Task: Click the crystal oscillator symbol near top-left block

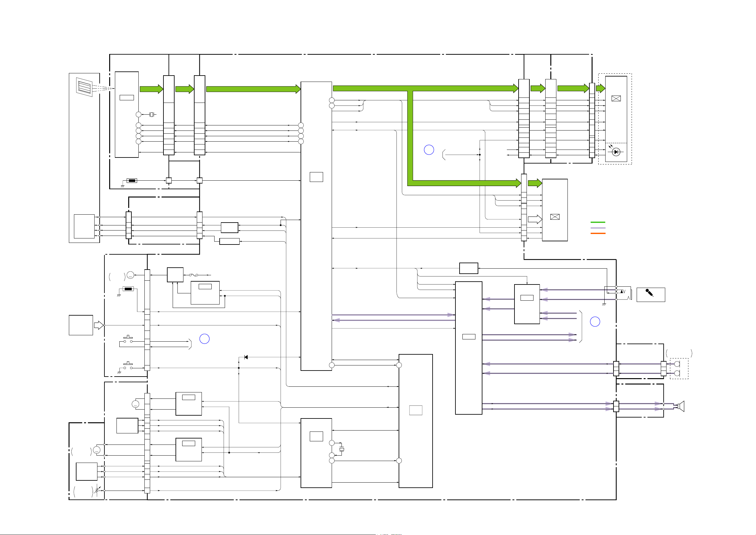Action: pos(151,114)
